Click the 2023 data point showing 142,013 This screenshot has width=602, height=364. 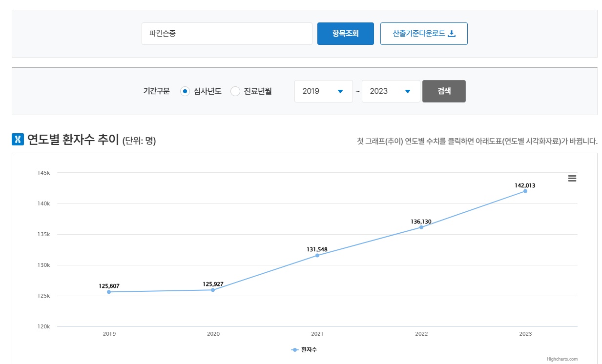click(x=525, y=191)
